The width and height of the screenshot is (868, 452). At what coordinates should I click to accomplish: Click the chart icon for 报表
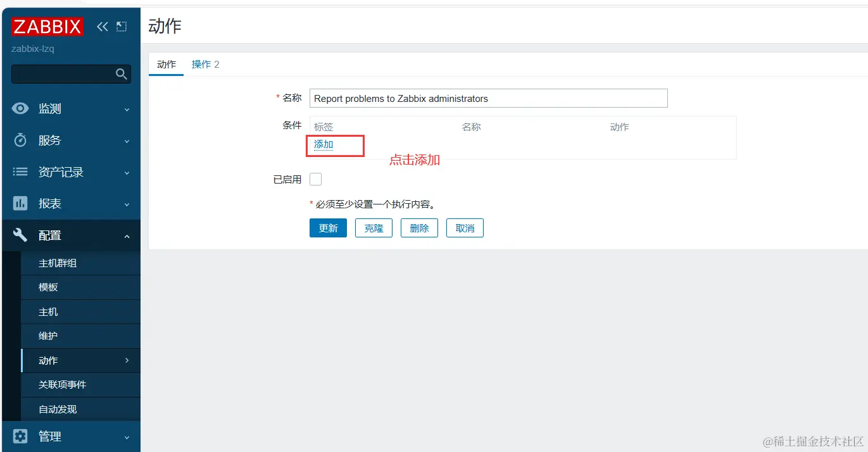click(x=20, y=204)
